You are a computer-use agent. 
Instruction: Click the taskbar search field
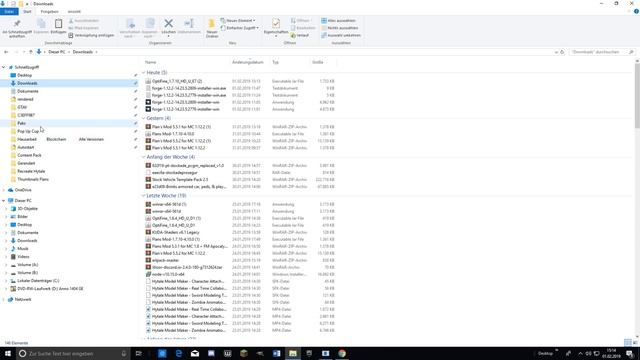point(73,353)
